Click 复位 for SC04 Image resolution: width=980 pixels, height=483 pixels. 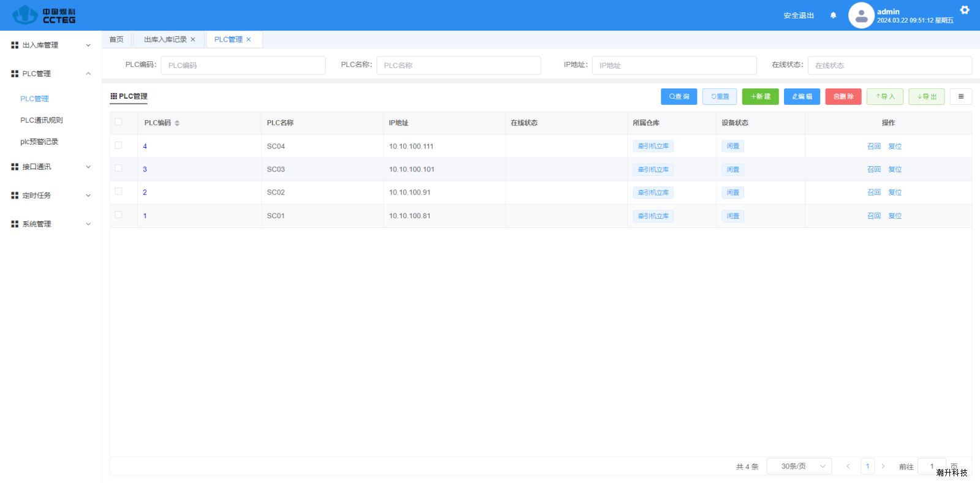895,146
